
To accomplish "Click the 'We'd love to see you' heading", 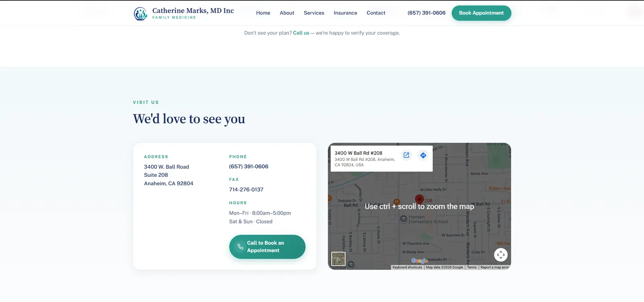I will pos(189,119).
